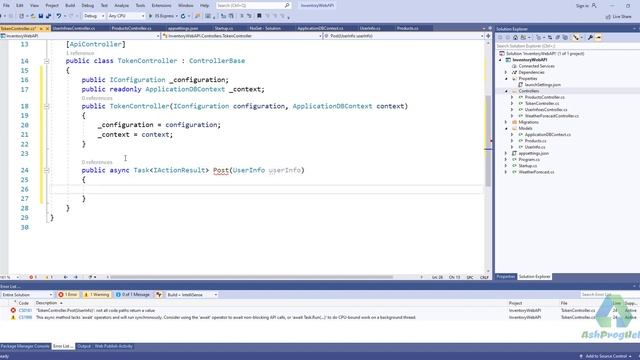Open the Debug menu

coord(87,5)
